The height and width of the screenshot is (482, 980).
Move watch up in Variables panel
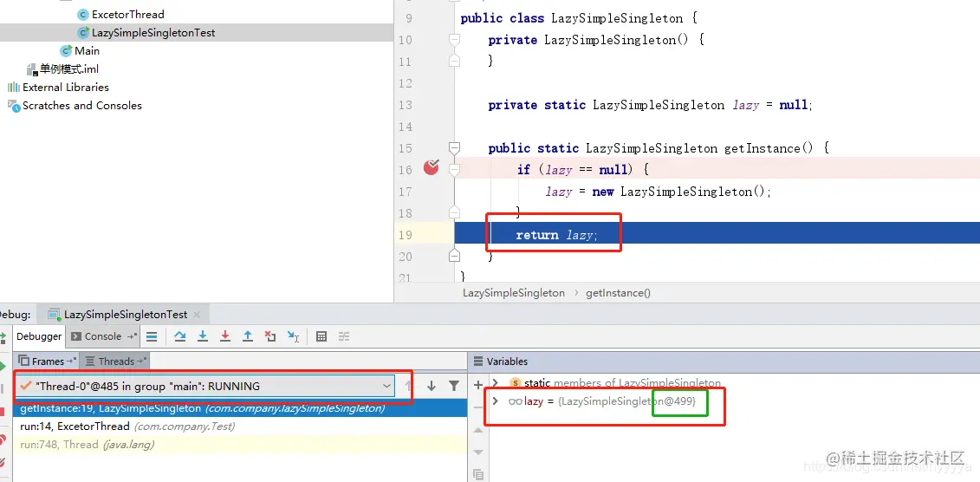(479, 430)
